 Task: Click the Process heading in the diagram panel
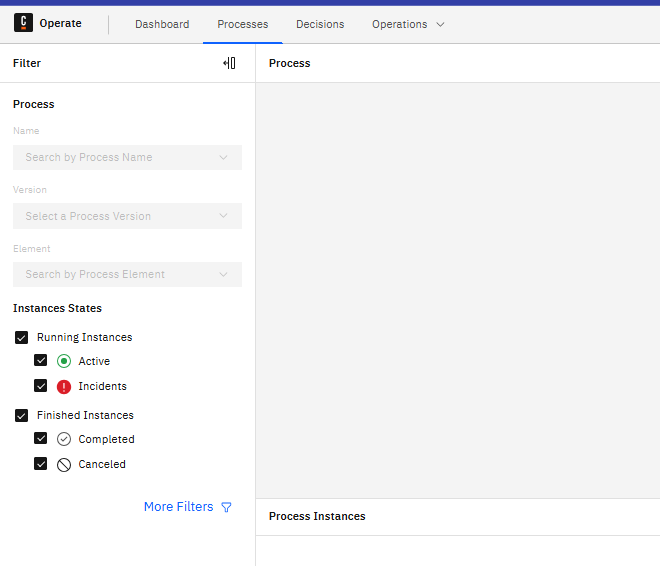pos(290,63)
